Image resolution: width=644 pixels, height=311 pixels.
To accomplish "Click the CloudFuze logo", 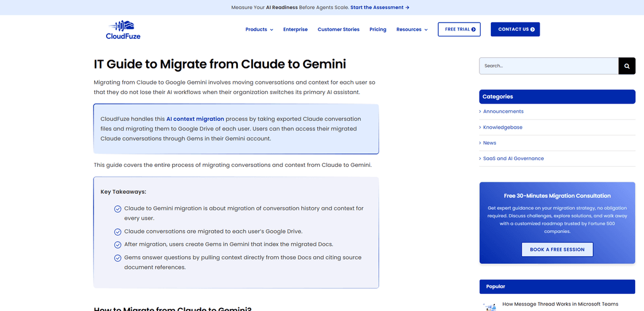I will 123,29.
